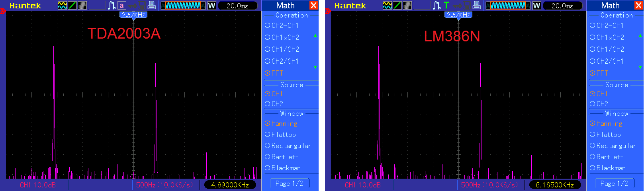Click the green 'T' trigger icon in LM386N toolbar
Screen dimensions: 644x191
[446, 6]
